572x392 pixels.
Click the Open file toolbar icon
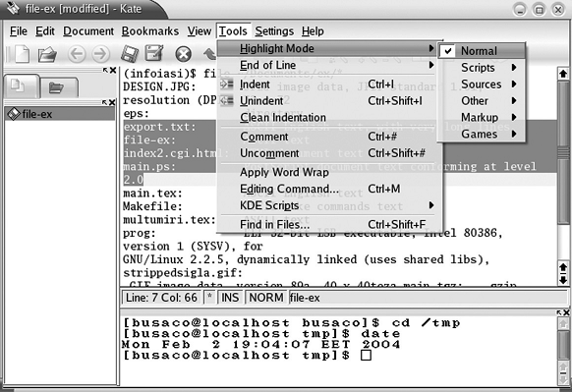[47, 54]
